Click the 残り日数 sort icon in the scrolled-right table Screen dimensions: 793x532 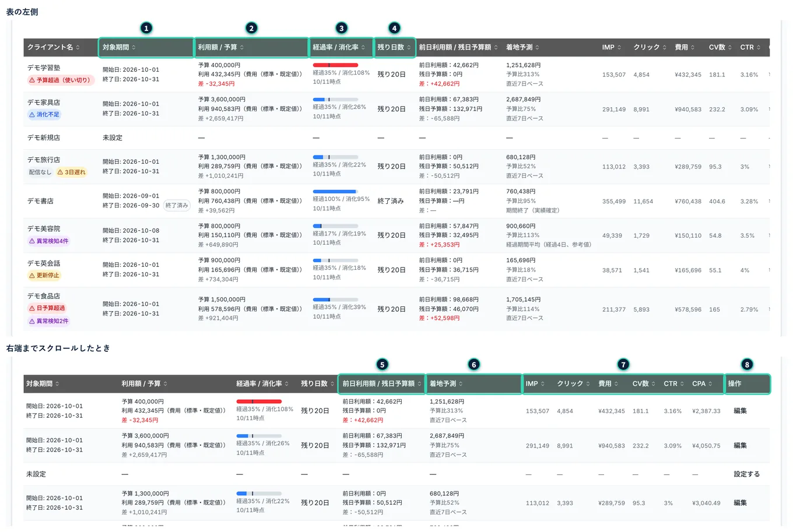point(332,383)
